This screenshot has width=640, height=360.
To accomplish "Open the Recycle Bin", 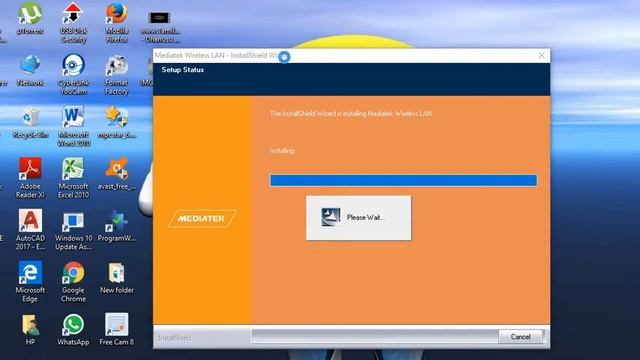I will point(31,122).
